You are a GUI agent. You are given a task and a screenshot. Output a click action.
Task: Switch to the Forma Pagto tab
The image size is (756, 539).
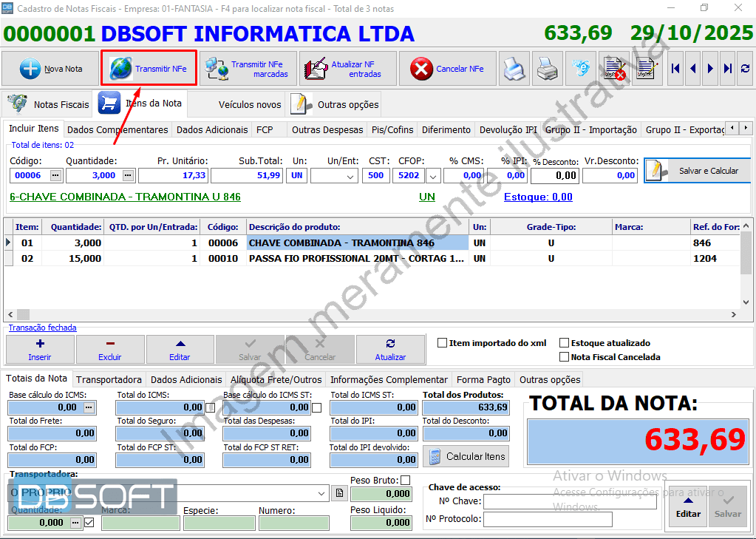coord(483,379)
